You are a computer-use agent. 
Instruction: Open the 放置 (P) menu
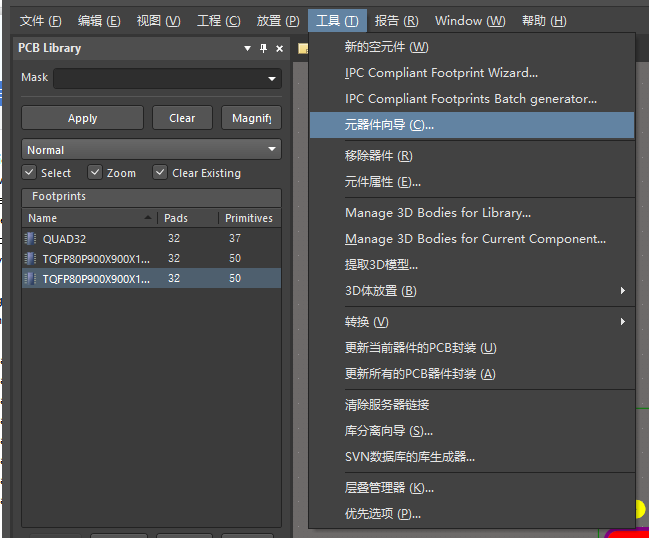pyautogui.click(x=278, y=21)
